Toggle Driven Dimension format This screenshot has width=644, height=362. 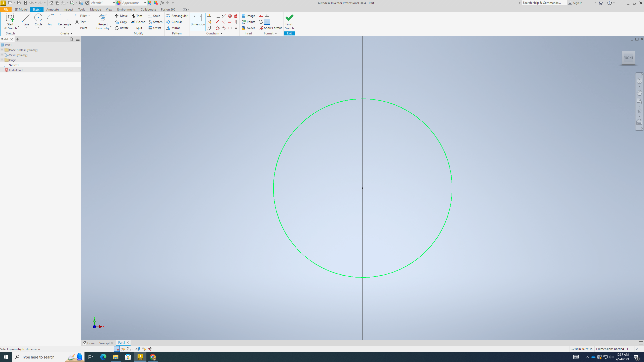(x=267, y=16)
